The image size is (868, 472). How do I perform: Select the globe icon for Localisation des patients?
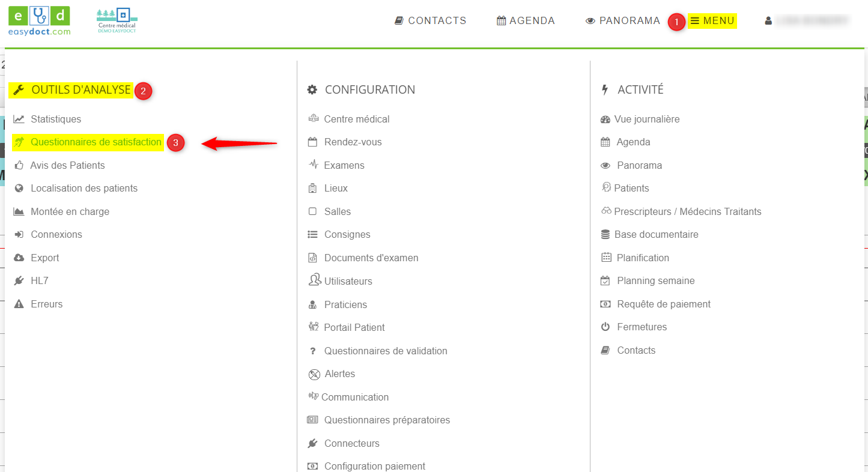click(19, 189)
